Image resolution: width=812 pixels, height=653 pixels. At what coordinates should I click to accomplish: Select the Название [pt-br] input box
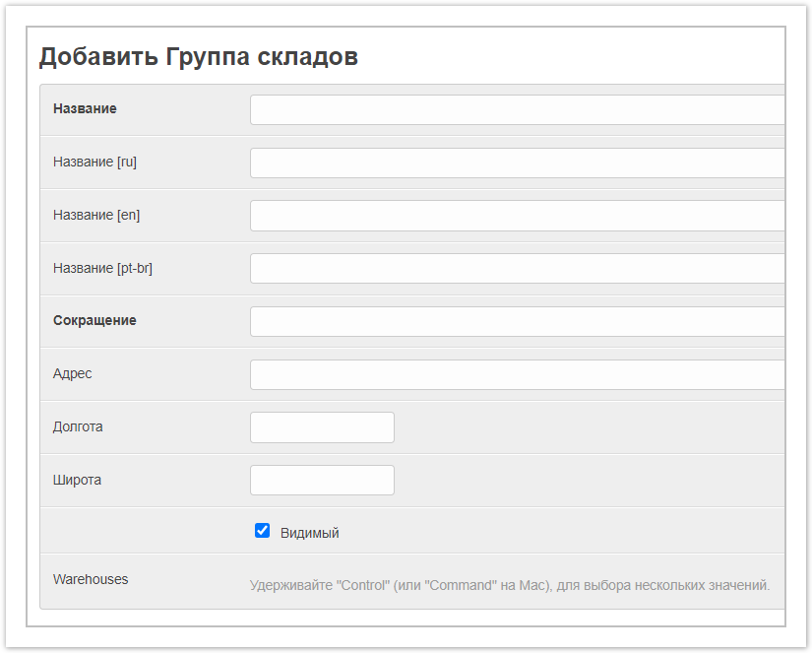pos(517,269)
